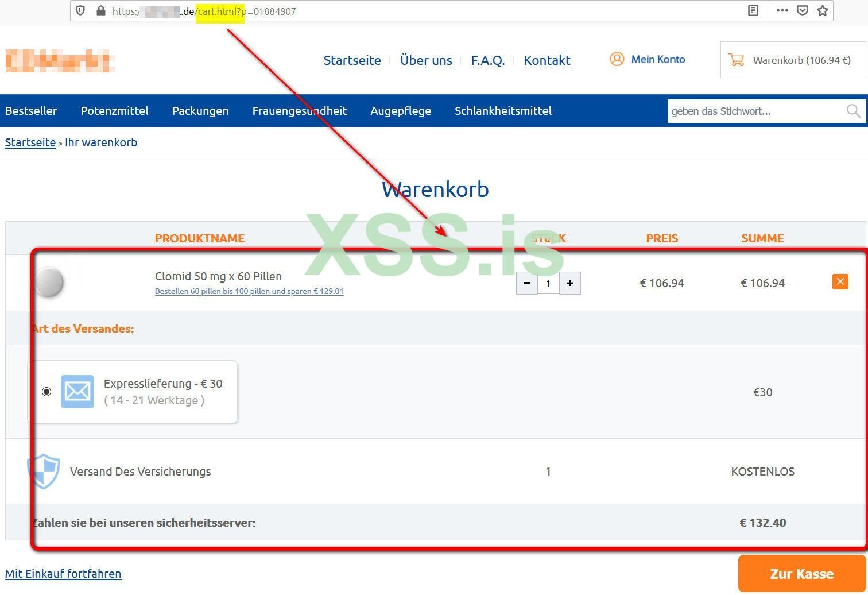Click the Mein Konto link
Viewport: 868px width, 595px height.
pyautogui.click(x=658, y=59)
